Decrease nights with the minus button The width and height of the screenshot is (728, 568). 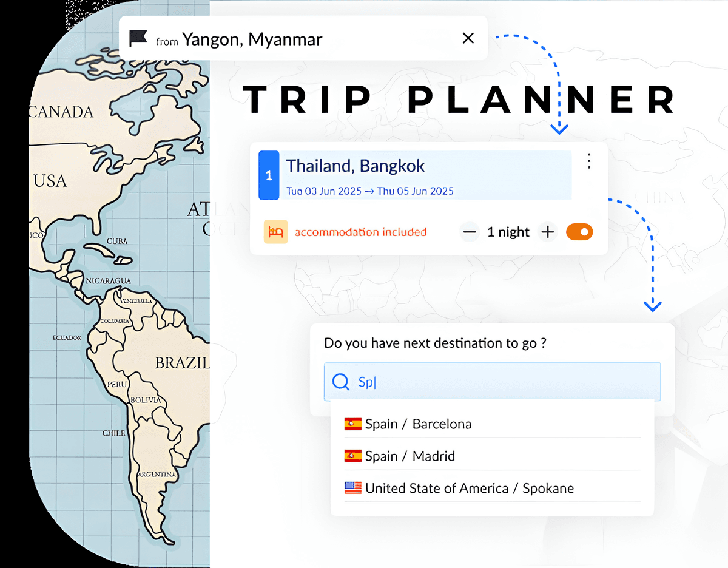(x=470, y=232)
